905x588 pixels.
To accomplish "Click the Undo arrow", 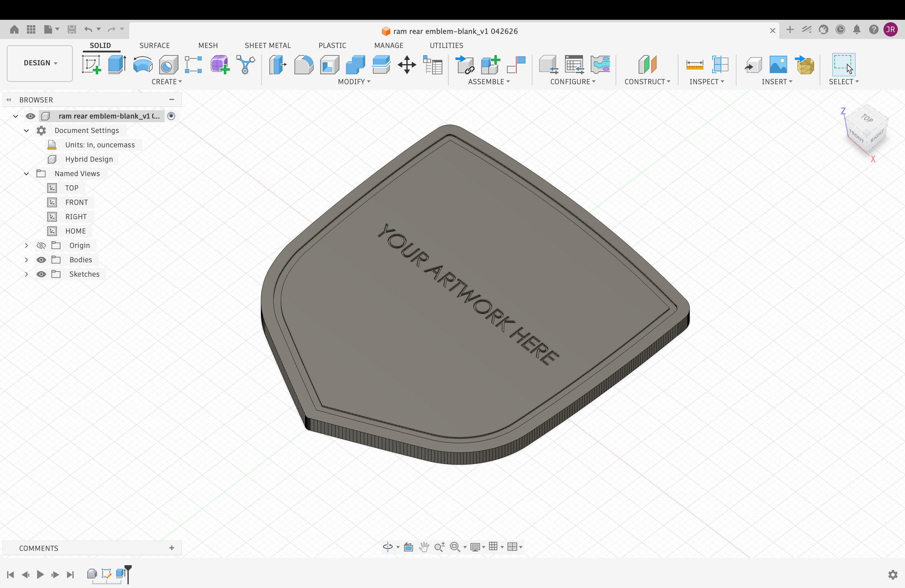I will pos(88,29).
